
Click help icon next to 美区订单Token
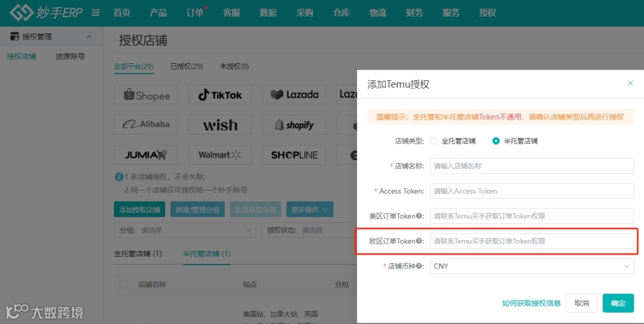[x=419, y=216]
